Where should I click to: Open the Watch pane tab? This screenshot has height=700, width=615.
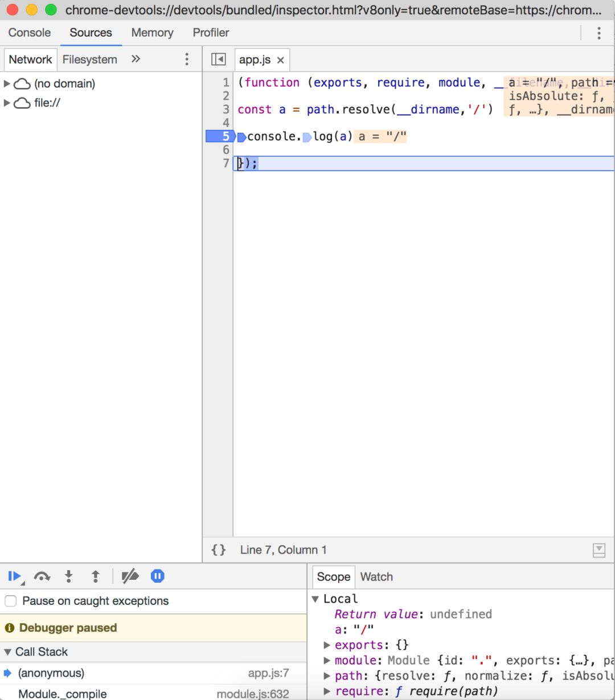tap(376, 576)
